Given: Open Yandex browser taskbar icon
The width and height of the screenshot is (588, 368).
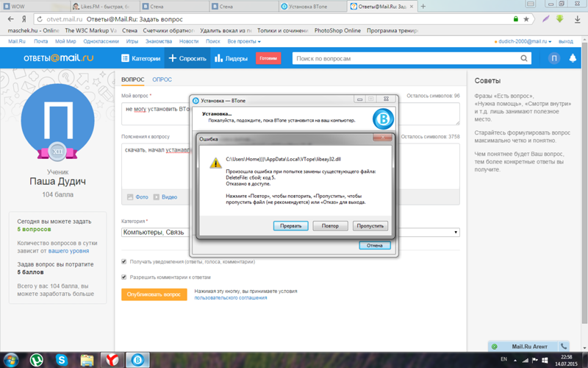Looking at the screenshot, I should click(x=112, y=360).
